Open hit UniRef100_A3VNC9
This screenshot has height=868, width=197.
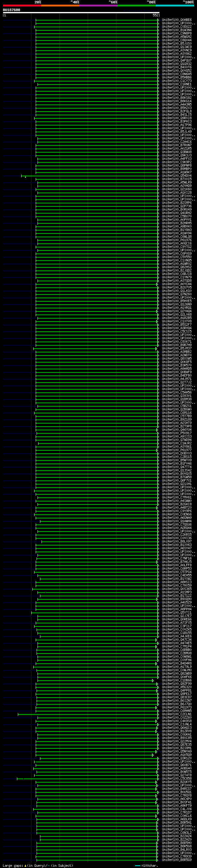click(x=177, y=50)
